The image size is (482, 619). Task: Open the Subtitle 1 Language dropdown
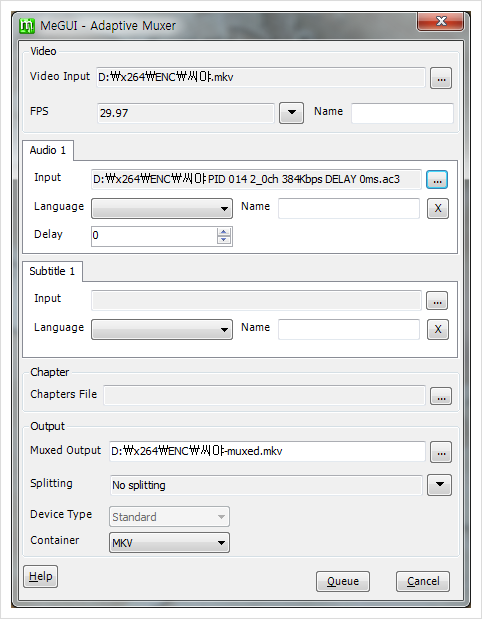click(162, 330)
